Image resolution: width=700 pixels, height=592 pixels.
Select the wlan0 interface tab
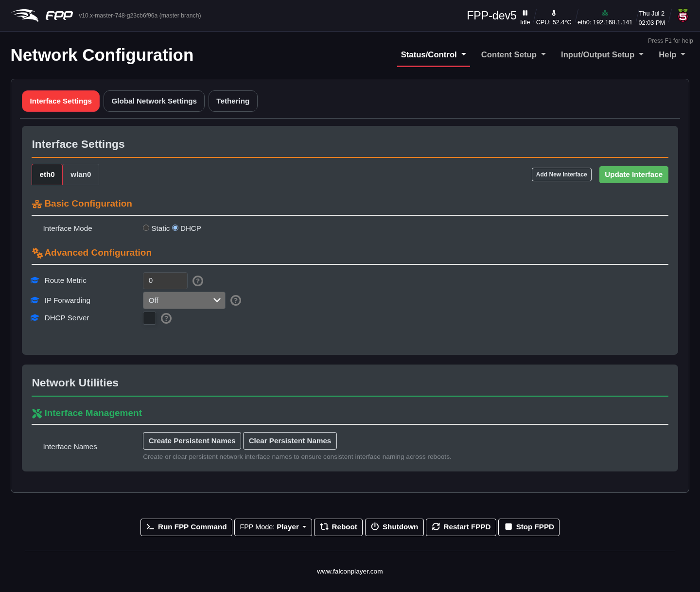pyautogui.click(x=81, y=174)
